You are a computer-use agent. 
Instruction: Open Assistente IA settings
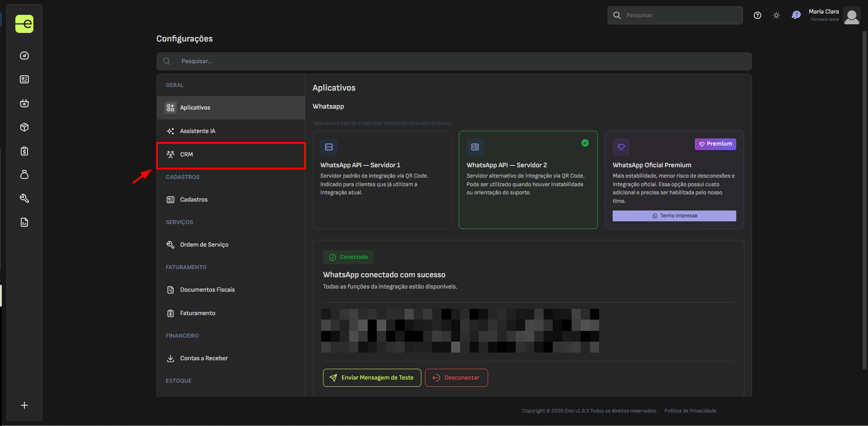click(231, 131)
